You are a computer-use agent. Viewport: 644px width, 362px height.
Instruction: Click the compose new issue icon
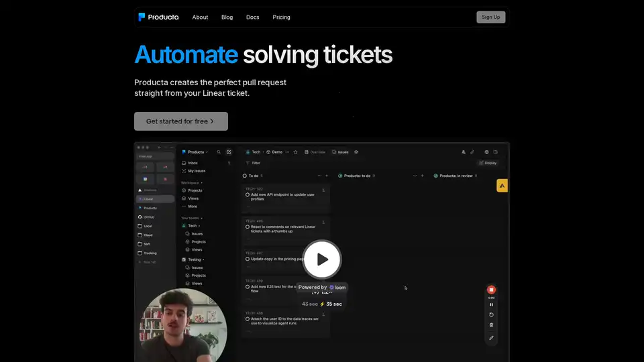click(229, 152)
